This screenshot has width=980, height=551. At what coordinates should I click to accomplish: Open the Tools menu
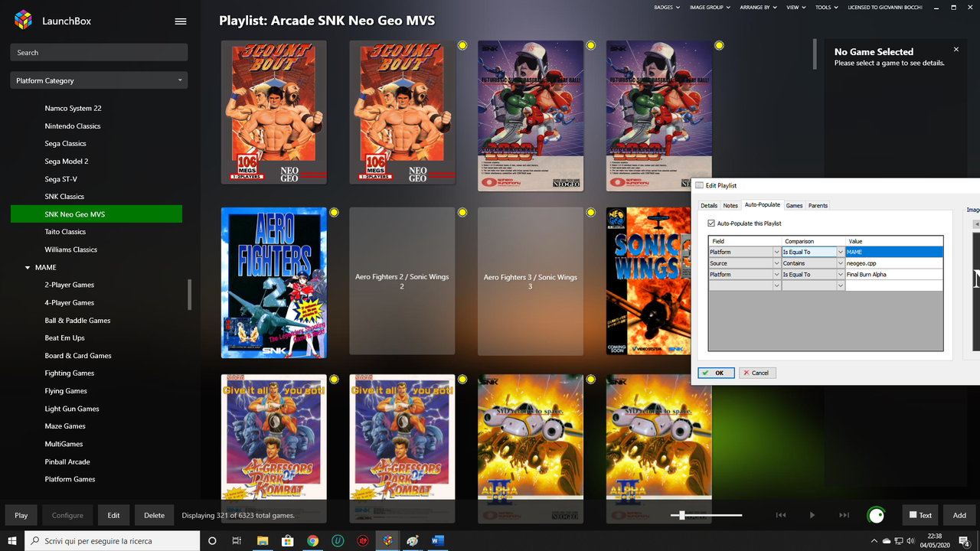[x=825, y=7]
